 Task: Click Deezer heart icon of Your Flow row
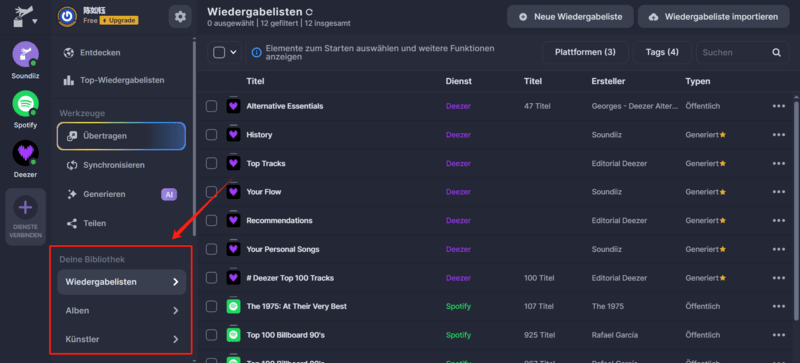click(x=233, y=192)
